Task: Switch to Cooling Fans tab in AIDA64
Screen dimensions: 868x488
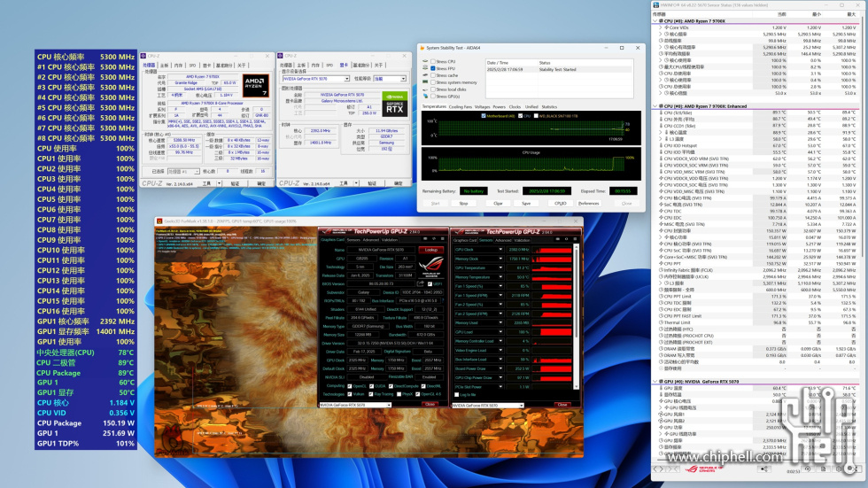Action: click(460, 107)
